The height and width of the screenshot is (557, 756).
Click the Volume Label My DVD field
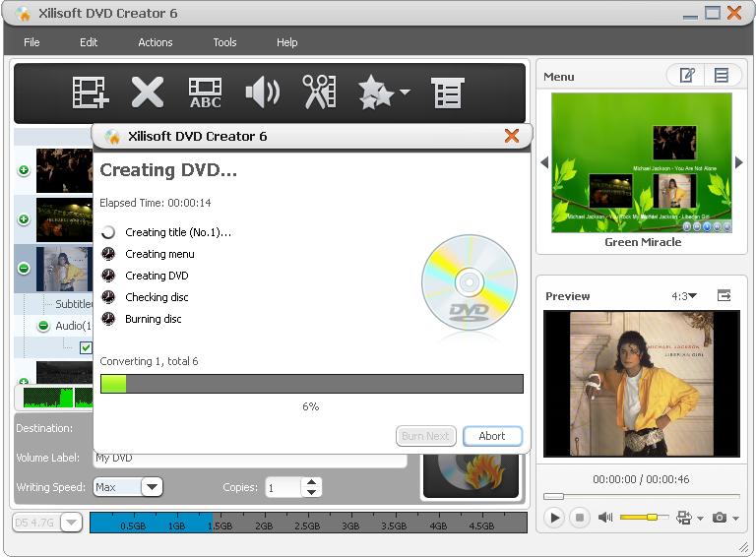coord(250,460)
